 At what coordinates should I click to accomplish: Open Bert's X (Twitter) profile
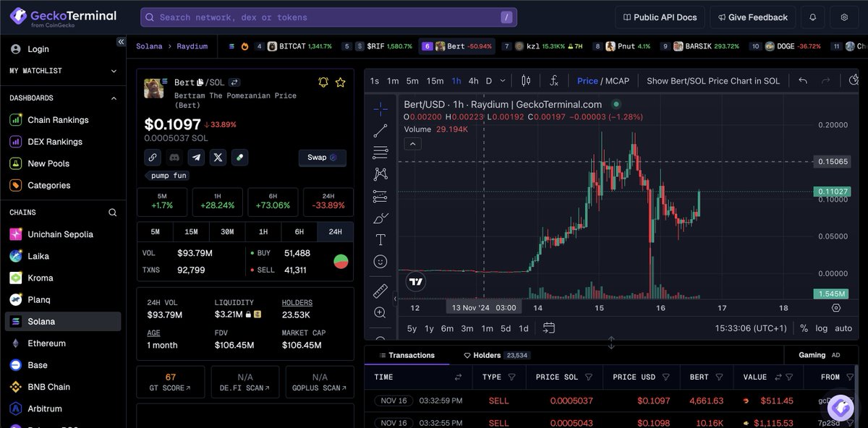(x=218, y=157)
